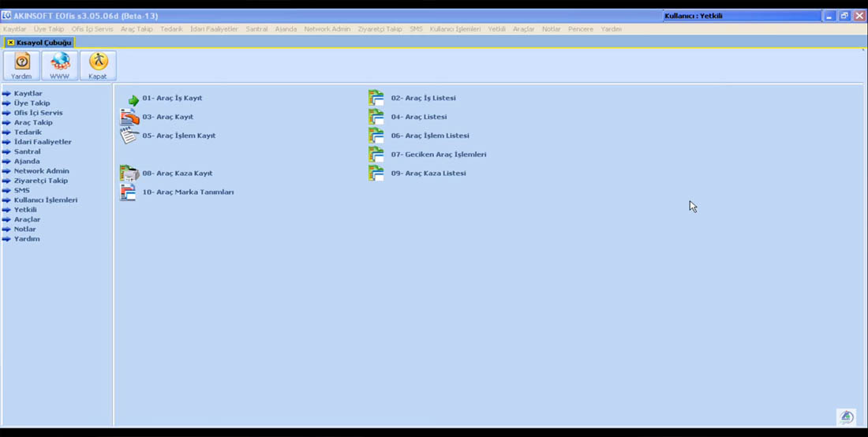Open the Yardım menu in menu bar
Screen dimensions: 868x437
pos(611,29)
